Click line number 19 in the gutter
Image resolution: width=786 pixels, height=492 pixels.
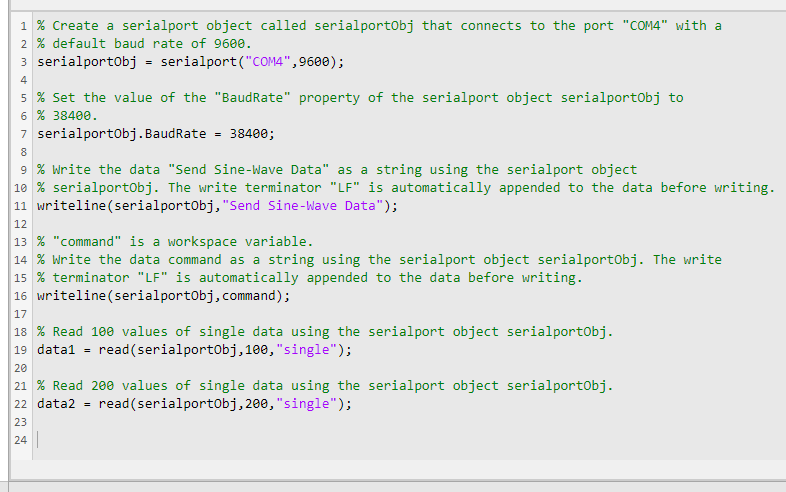19,350
